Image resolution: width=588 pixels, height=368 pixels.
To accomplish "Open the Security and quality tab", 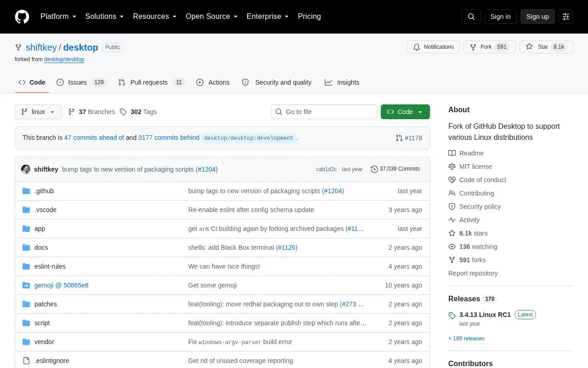I will click(277, 82).
